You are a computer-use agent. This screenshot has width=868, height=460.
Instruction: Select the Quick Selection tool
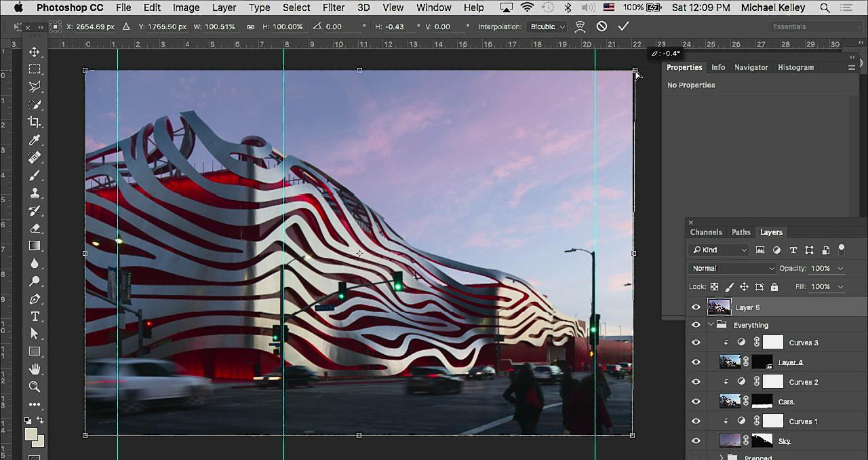[x=35, y=105]
